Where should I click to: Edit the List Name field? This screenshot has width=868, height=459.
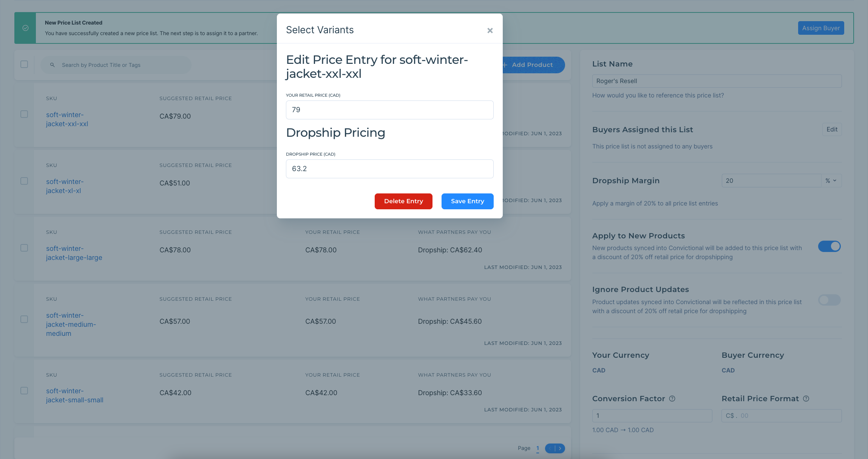pyautogui.click(x=717, y=81)
